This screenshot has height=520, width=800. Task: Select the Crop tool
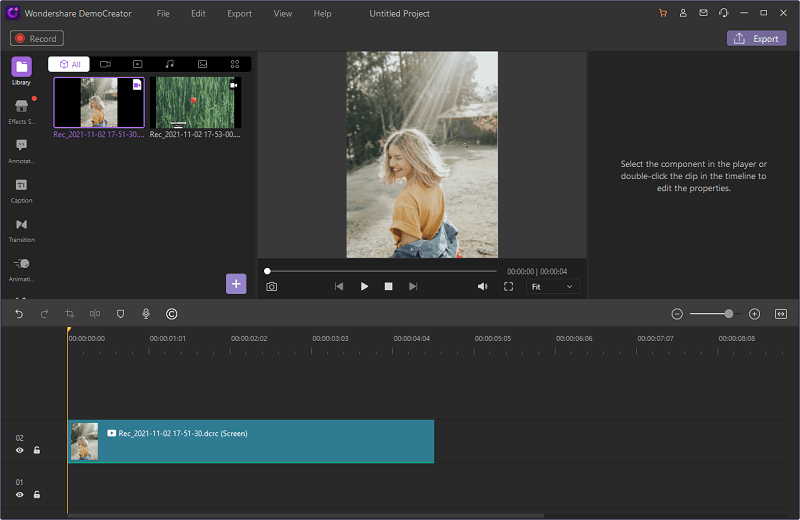(x=70, y=314)
